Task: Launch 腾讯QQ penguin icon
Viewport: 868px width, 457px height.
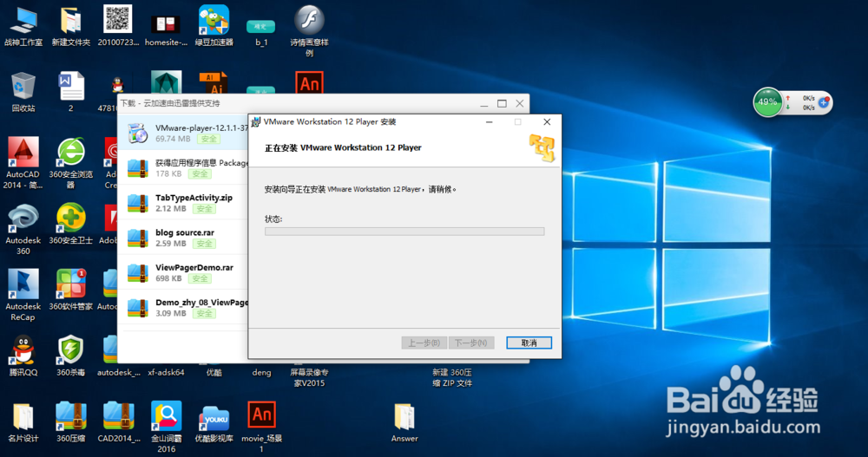Action: [x=23, y=356]
